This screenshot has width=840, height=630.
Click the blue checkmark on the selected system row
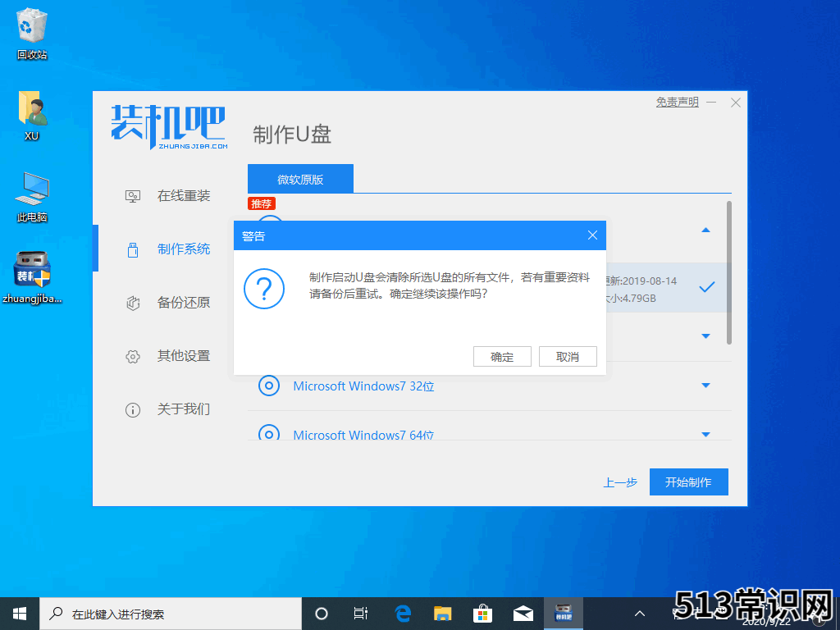pyautogui.click(x=706, y=287)
